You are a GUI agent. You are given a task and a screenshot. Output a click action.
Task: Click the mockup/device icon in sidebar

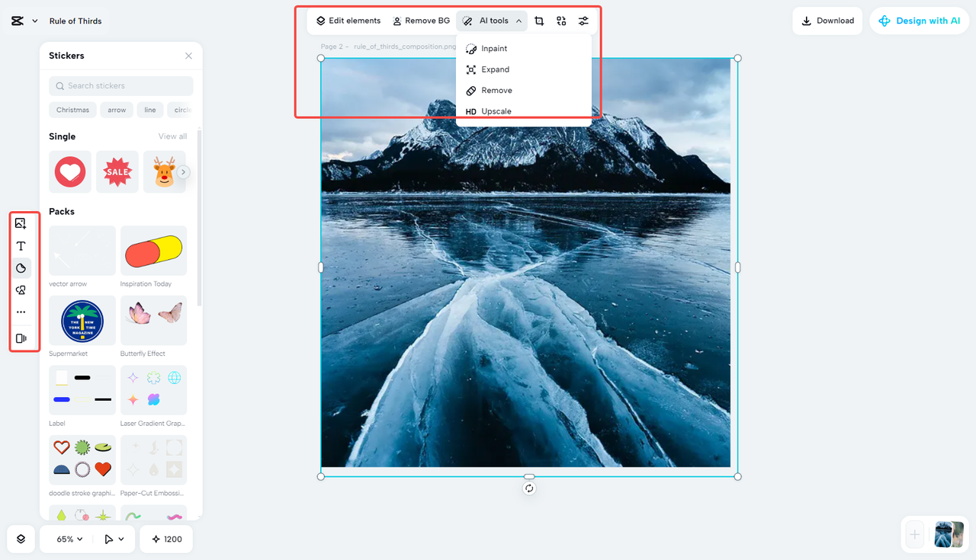(22, 338)
